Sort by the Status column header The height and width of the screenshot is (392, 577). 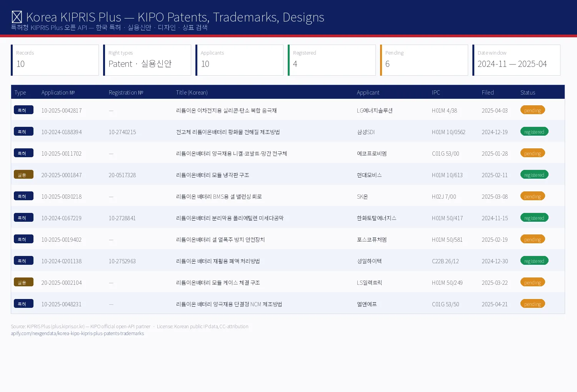tap(528, 92)
